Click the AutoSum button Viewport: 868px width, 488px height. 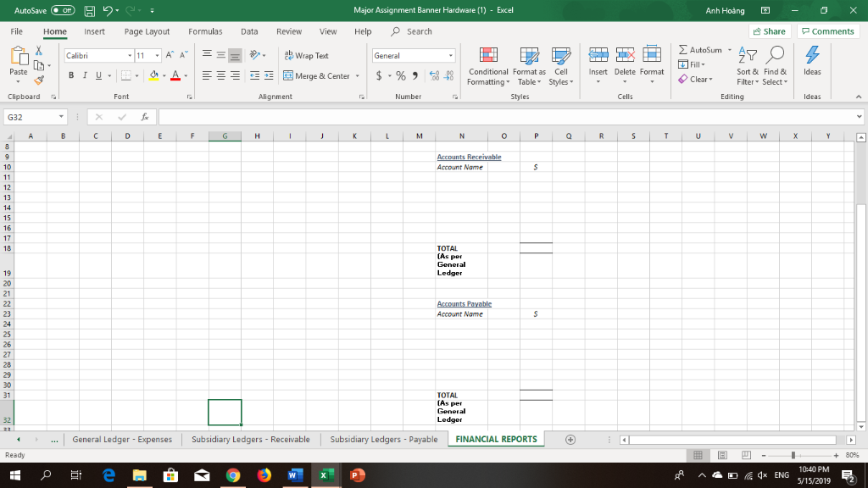(x=701, y=50)
